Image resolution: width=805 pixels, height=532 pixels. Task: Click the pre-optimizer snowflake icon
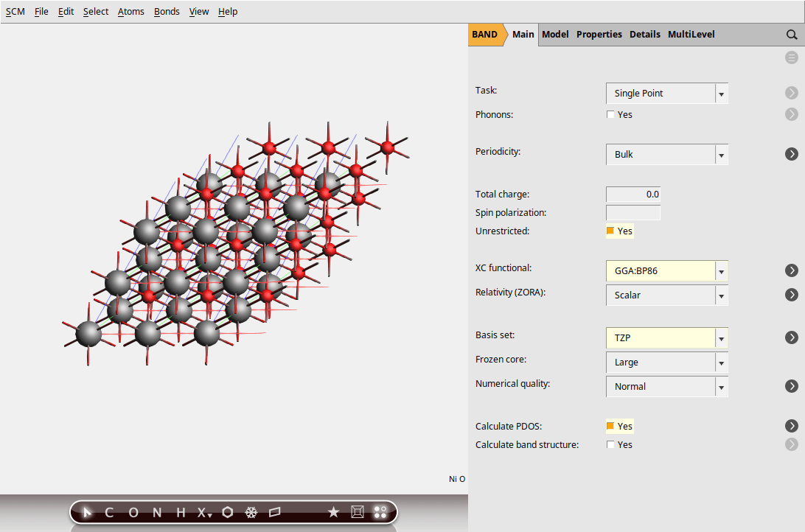click(x=251, y=511)
